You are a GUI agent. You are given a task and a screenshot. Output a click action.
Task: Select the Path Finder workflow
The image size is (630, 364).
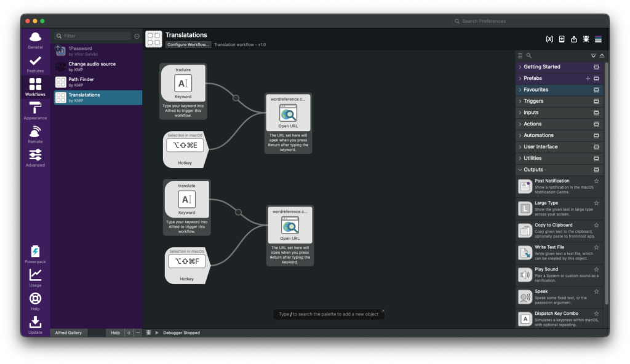coord(98,82)
